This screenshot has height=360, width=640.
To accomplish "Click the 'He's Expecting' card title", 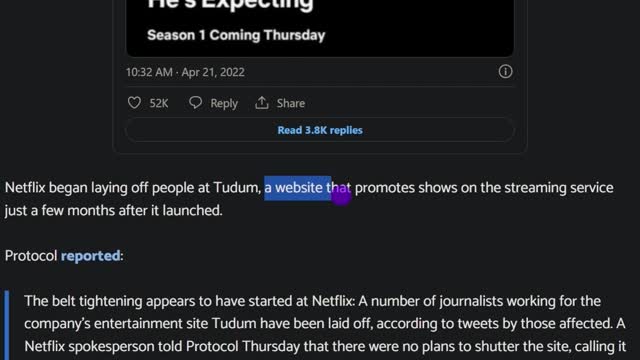I will click(x=230, y=5).
